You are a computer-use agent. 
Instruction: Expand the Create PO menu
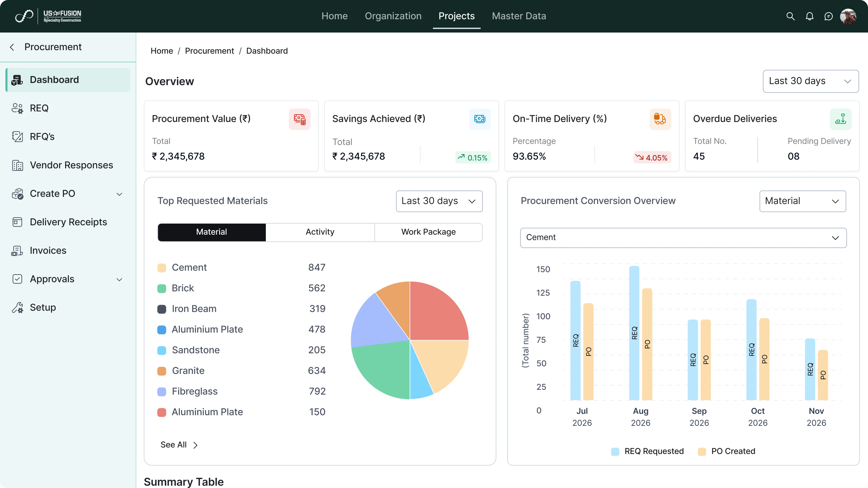(119, 194)
